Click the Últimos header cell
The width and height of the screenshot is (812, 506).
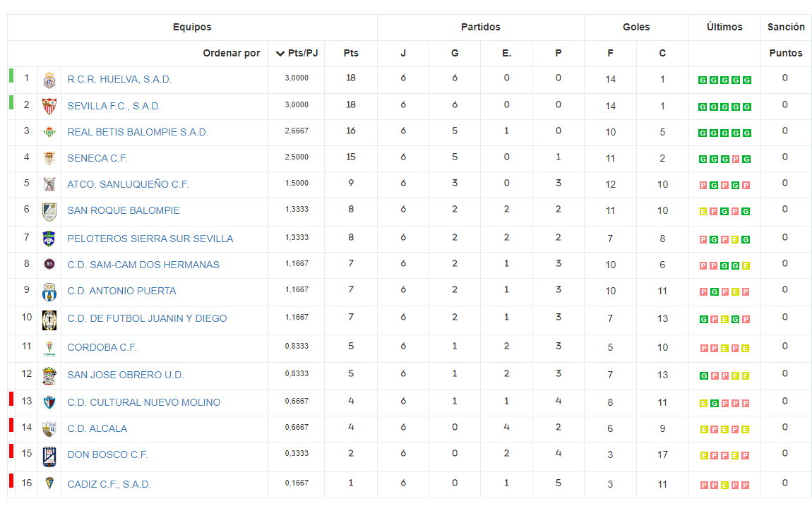coord(724,28)
